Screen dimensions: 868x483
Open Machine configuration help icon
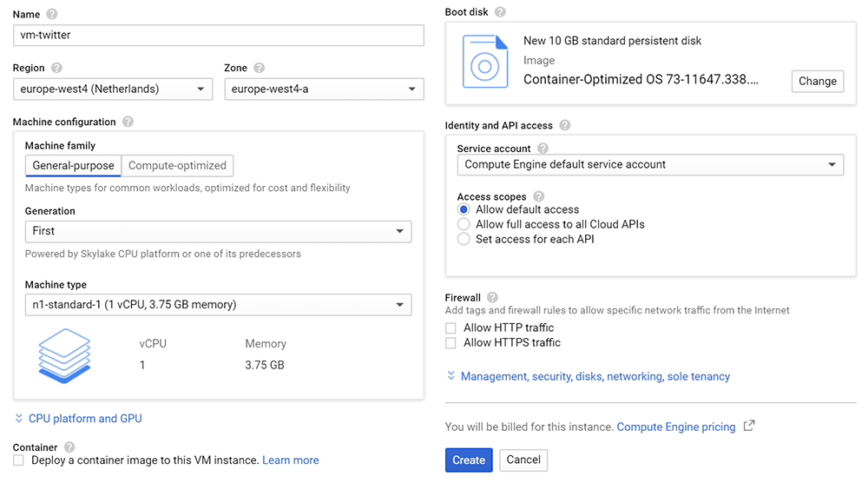coord(128,122)
